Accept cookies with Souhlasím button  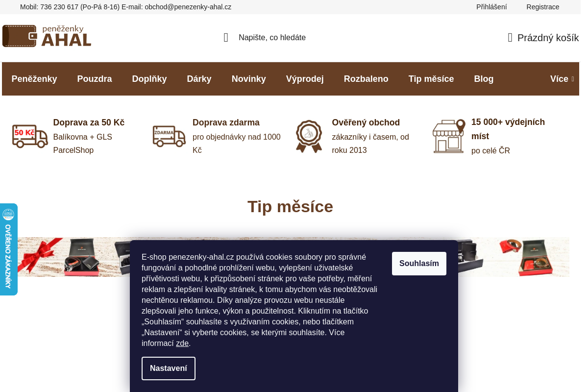click(419, 264)
